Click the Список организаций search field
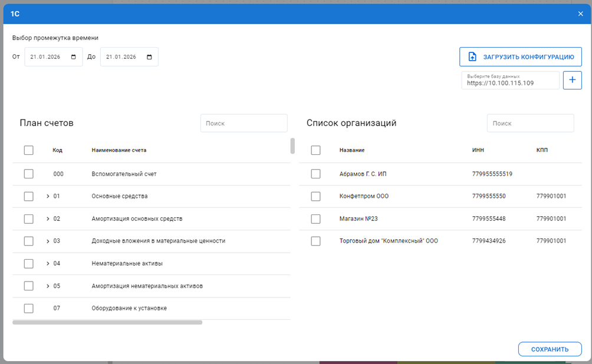592x364 pixels. click(x=530, y=123)
